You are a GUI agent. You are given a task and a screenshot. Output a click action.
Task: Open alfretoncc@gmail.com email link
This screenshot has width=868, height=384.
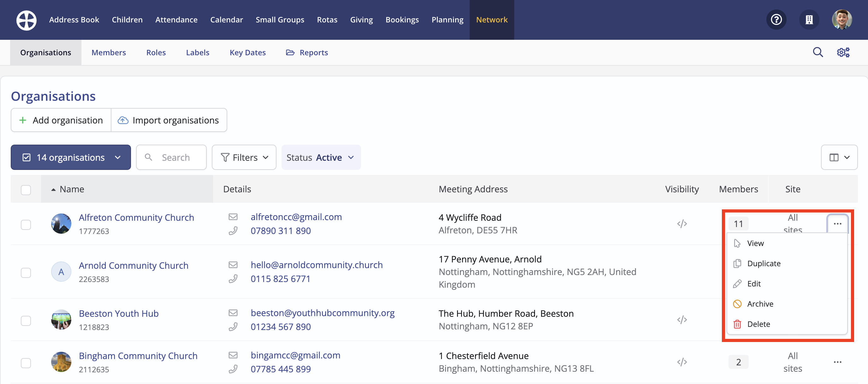(x=296, y=217)
